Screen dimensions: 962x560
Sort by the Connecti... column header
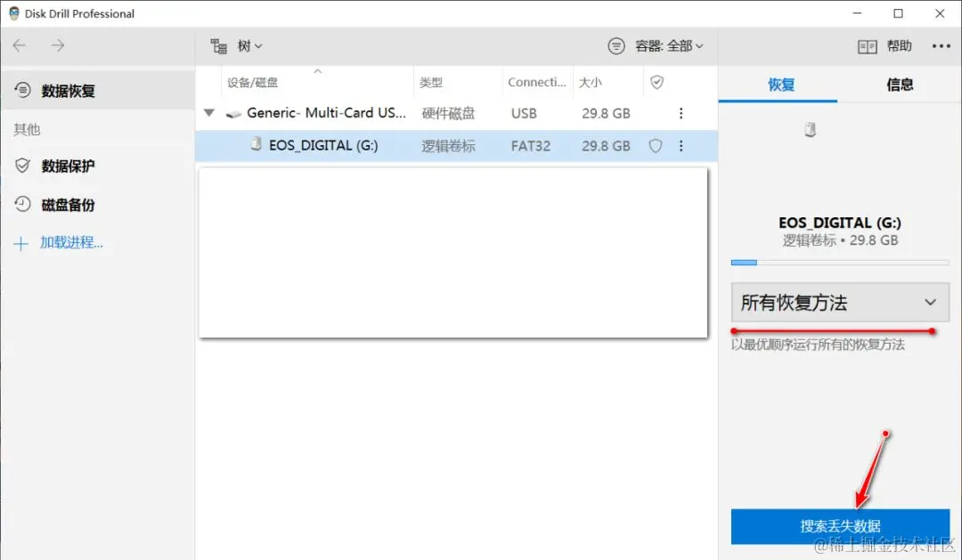pos(537,82)
